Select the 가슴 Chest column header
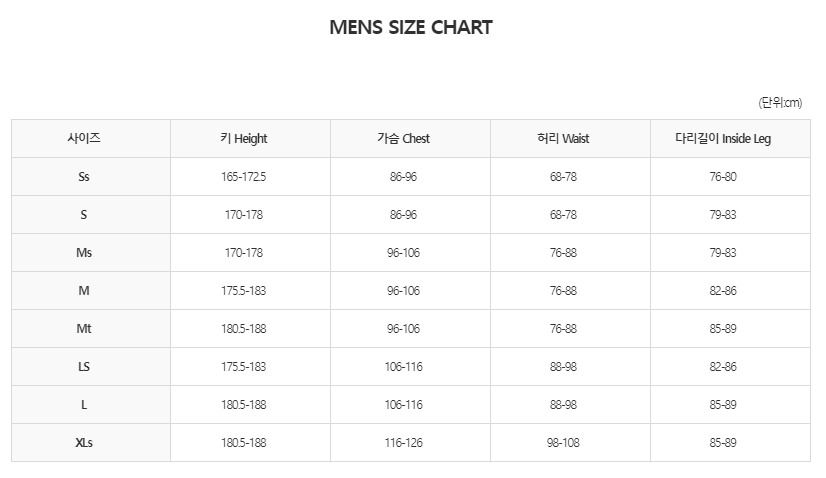The height and width of the screenshot is (478, 826). (403, 139)
